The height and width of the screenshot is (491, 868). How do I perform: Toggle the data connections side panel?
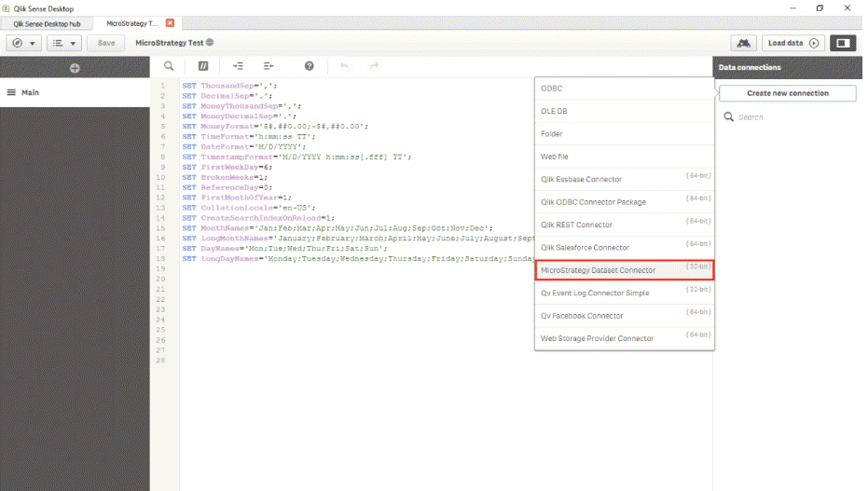pyautogui.click(x=842, y=43)
